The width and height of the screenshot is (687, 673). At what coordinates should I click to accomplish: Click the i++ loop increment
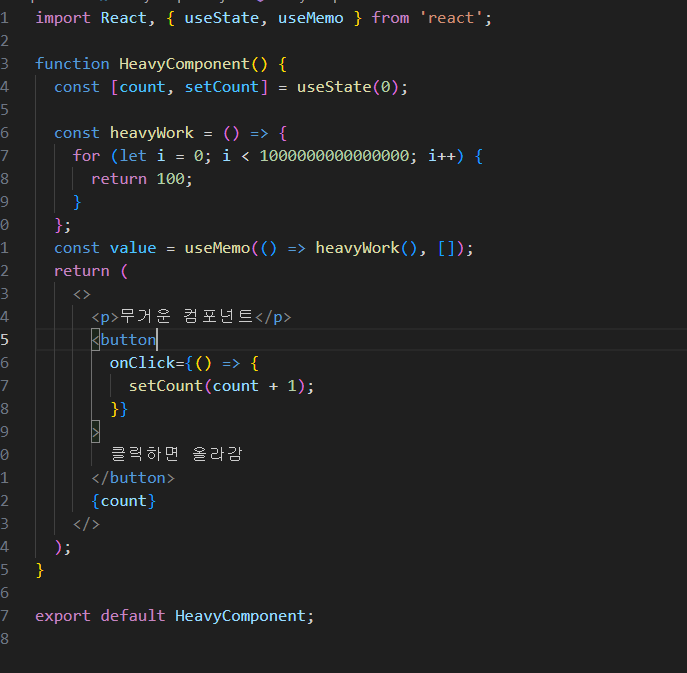[442, 156]
